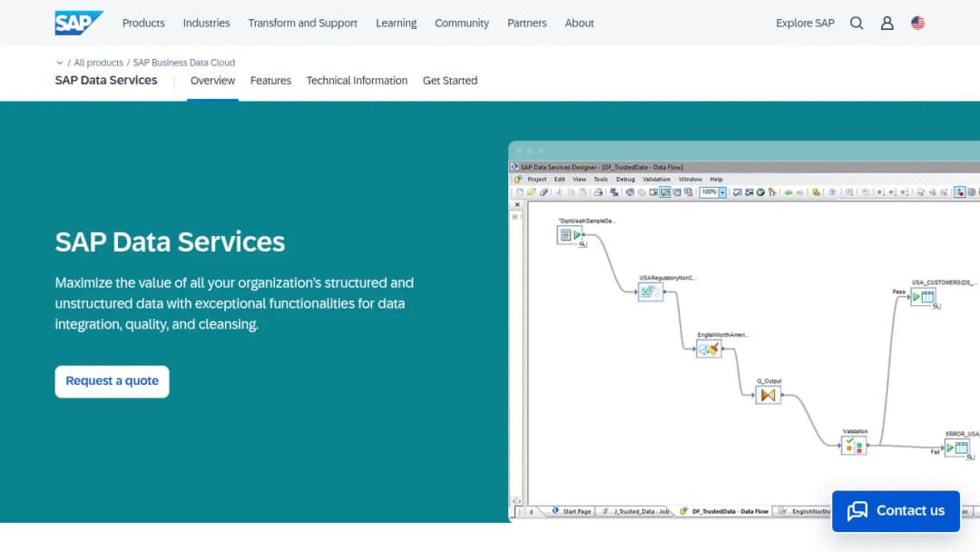The image size is (980, 552).
Task: Open the Community navigation menu
Action: pos(462,23)
